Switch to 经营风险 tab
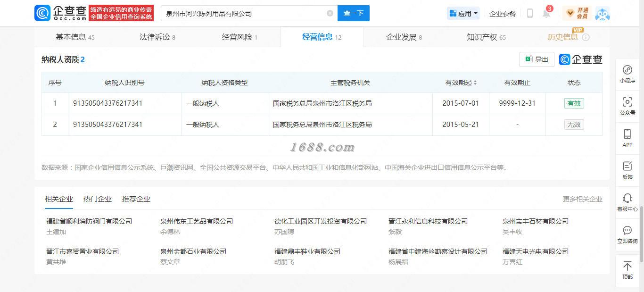Image resolution: width=644 pixels, height=292 pixels. point(239,37)
